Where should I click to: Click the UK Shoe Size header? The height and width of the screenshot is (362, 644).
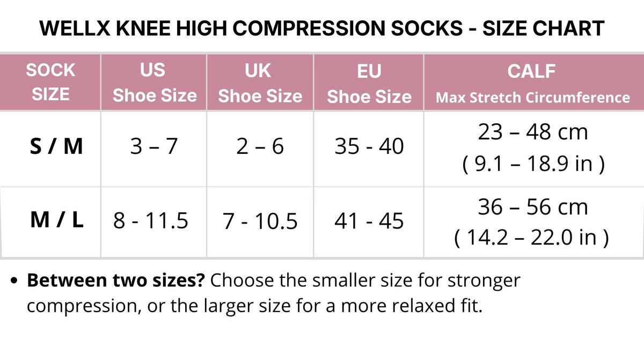(x=260, y=83)
